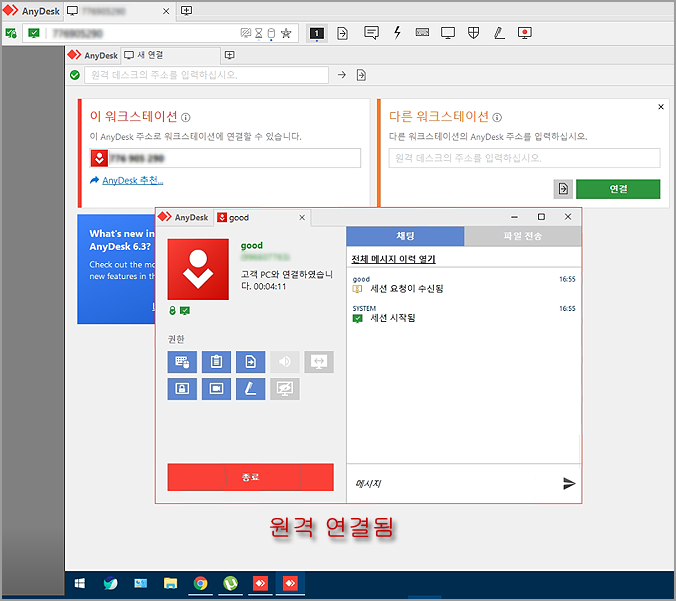The image size is (676, 601).
Task: Click the top remote desk address field
Action: point(207,75)
